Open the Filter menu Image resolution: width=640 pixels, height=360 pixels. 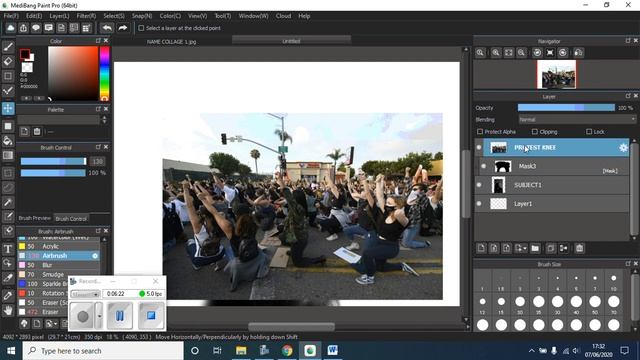[86, 16]
